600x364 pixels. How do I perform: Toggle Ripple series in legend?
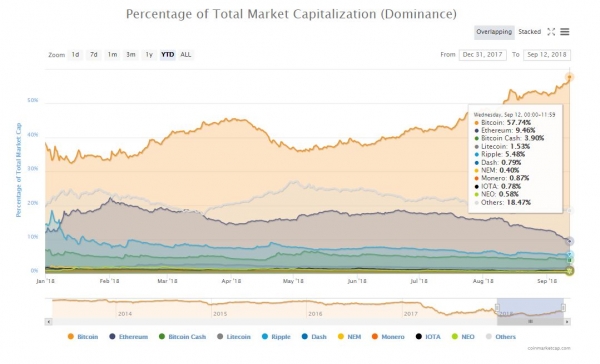[x=276, y=337]
